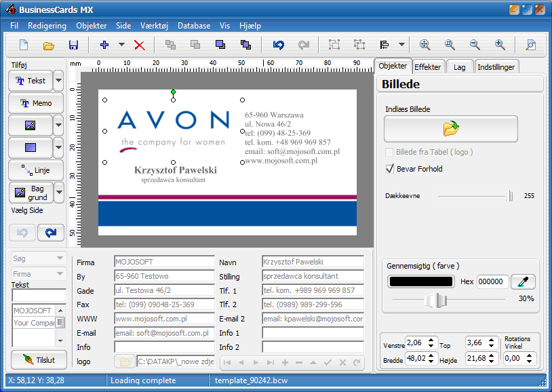Open file with the folder toolbar icon
This screenshot has width=552, height=392.
pyautogui.click(x=49, y=45)
